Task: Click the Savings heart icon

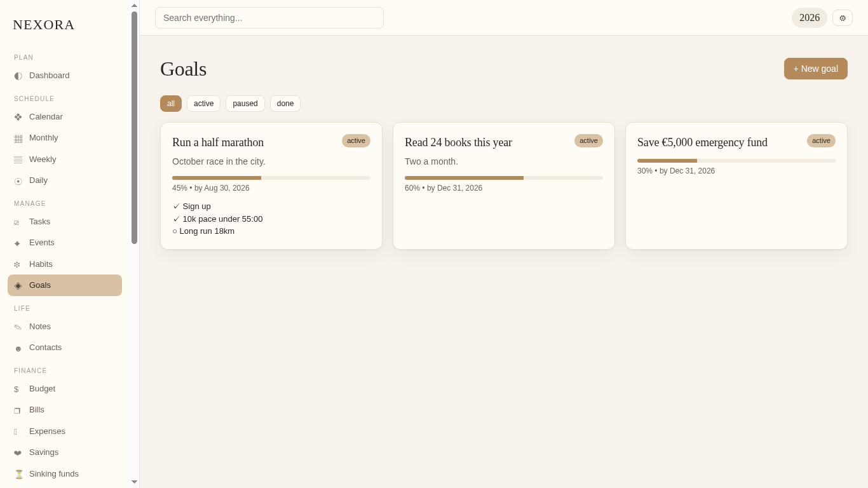Action: point(18,452)
